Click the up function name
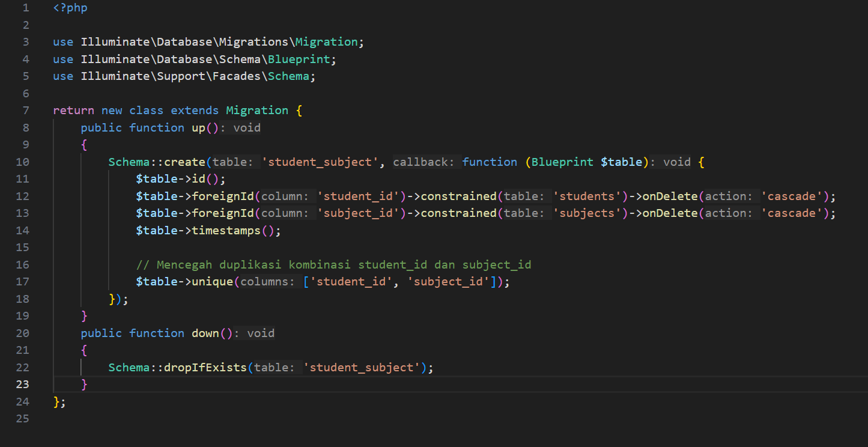The image size is (868, 447). click(198, 128)
